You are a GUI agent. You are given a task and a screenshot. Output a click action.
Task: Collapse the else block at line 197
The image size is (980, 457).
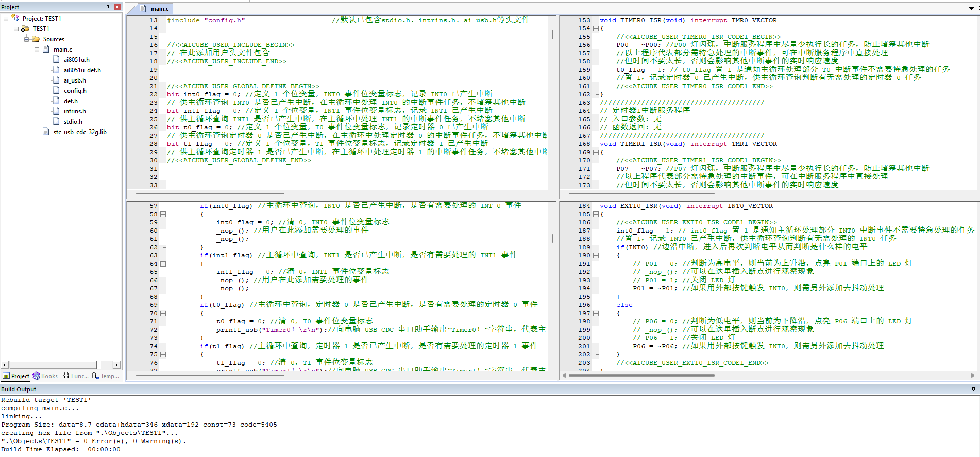tap(596, 314)
